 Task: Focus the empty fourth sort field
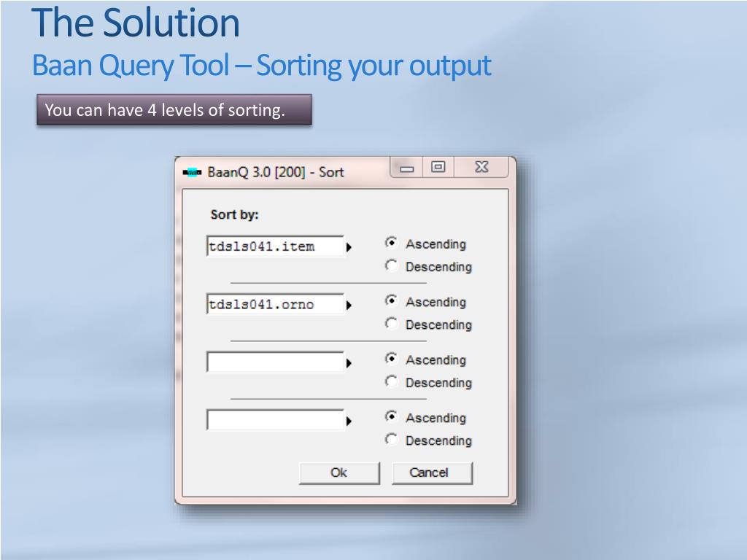[x=275, y=420]
